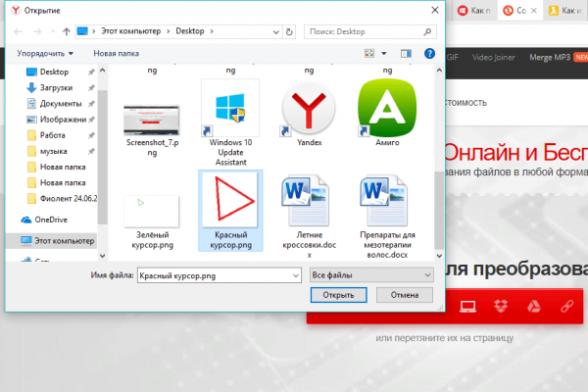This screenshot has height=392, width=588.
Task: Open recent locations dropdown arrow
Action: click(53, 31)
